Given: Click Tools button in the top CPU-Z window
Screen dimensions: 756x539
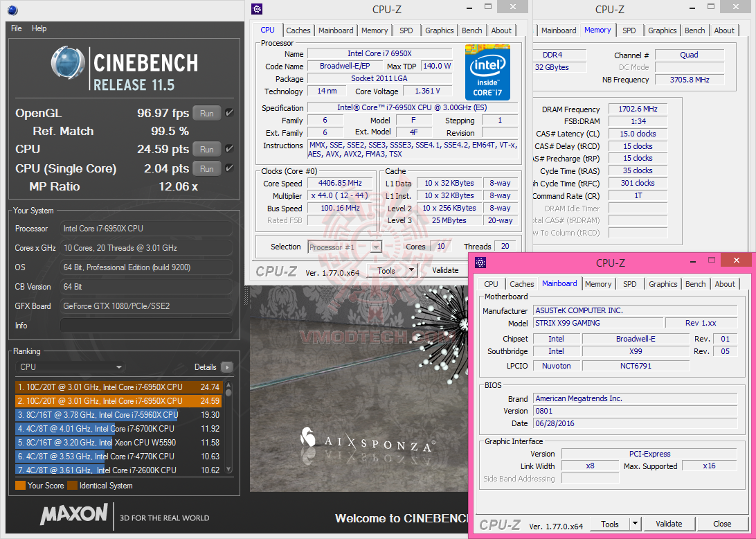Looking at the screenshot, I should click(386, 270).
